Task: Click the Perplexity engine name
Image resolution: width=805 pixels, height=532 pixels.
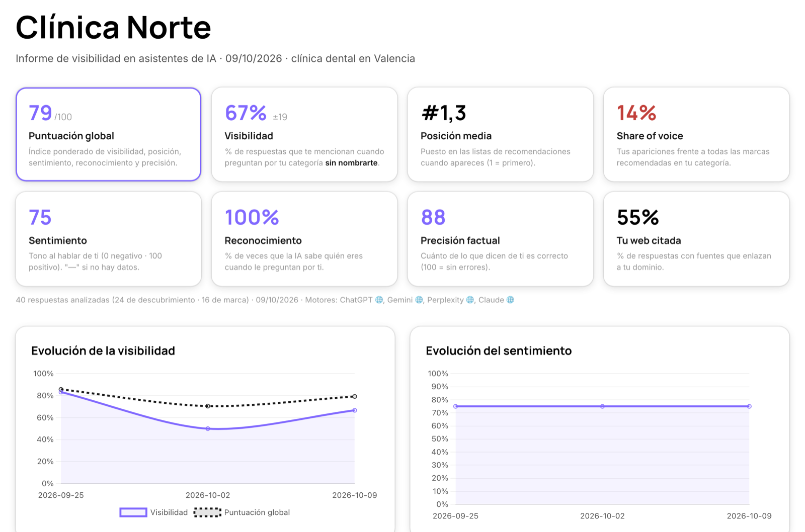Action: pos(445,300)
